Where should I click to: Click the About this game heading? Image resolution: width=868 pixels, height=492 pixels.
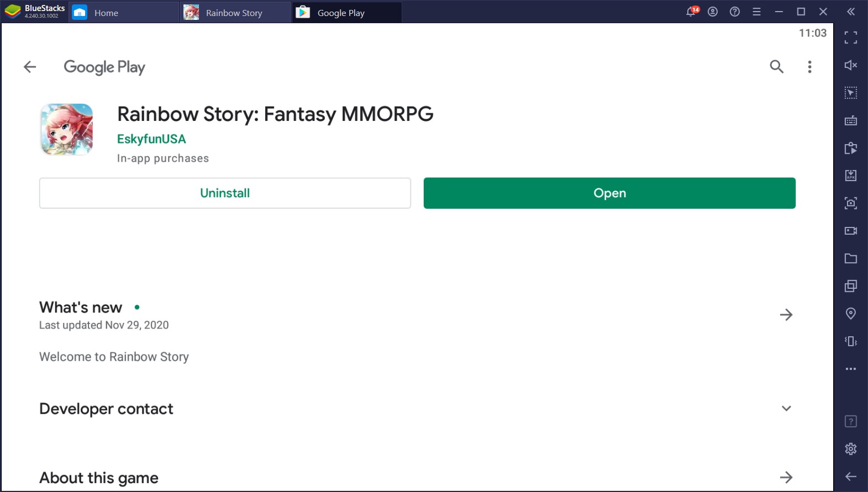tap(99, 478)
